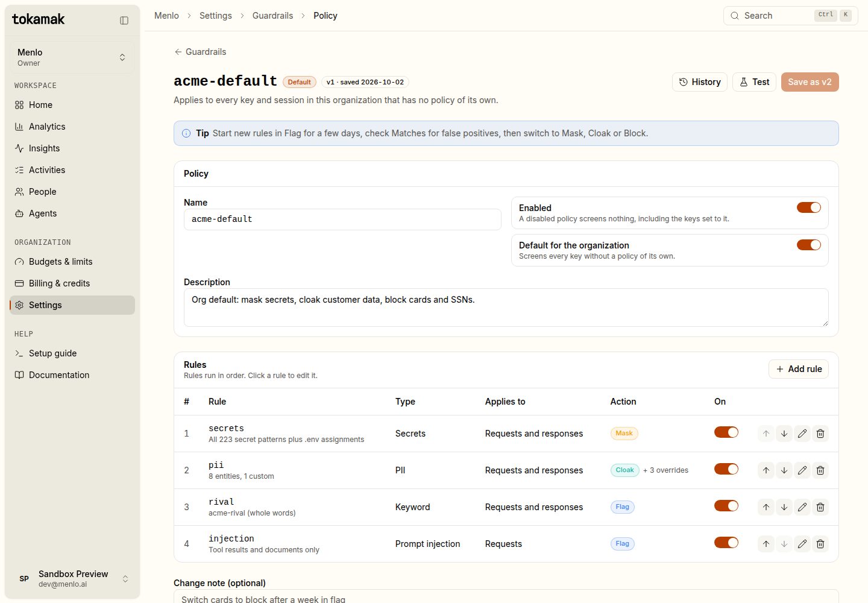Delete the injection rule
The width and height of the screenshot is (868, 603).
[820, 544]
